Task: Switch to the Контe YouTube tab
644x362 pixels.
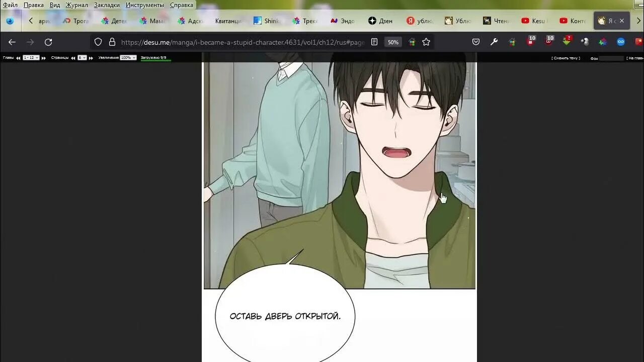Action: 573,21
